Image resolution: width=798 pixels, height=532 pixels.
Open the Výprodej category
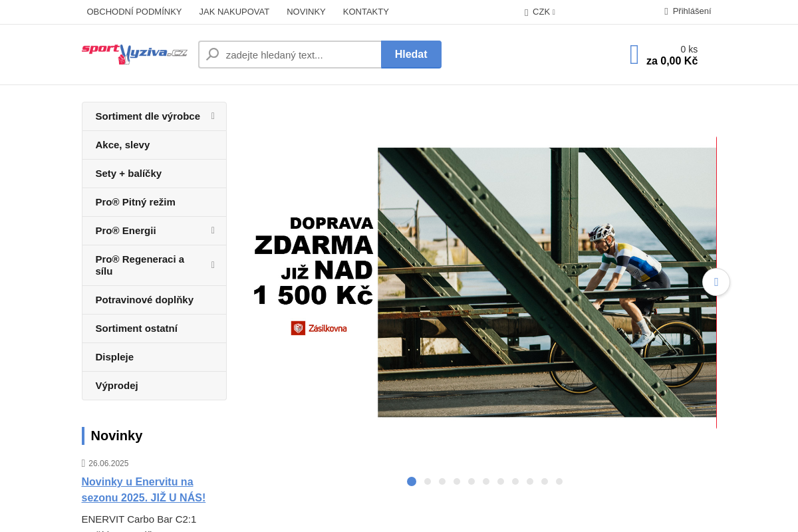[117, 386]
